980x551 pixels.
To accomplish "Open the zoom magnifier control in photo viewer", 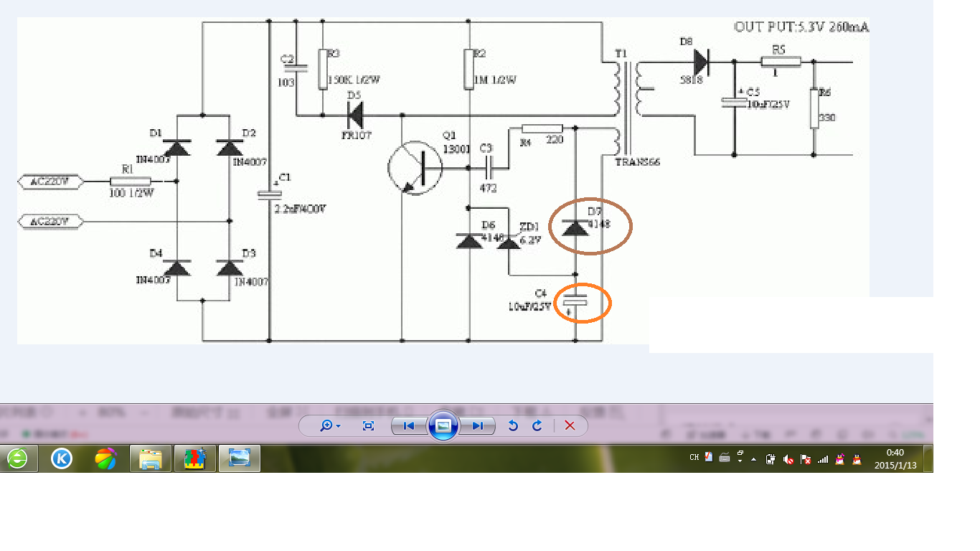I will pyautogui.click(x=330, y=425).
